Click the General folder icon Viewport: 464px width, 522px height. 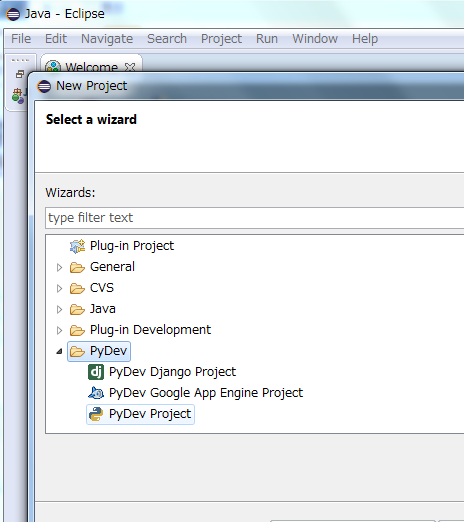(x=77, y=267)
